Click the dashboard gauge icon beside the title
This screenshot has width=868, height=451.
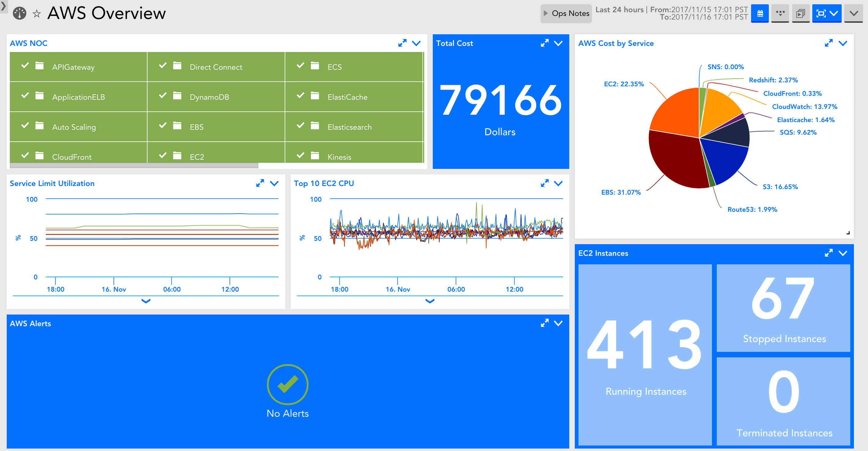(19, 13)
